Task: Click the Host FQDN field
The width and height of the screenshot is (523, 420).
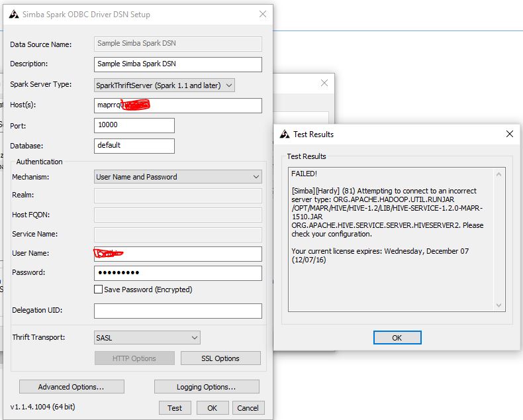Action: 178,215
